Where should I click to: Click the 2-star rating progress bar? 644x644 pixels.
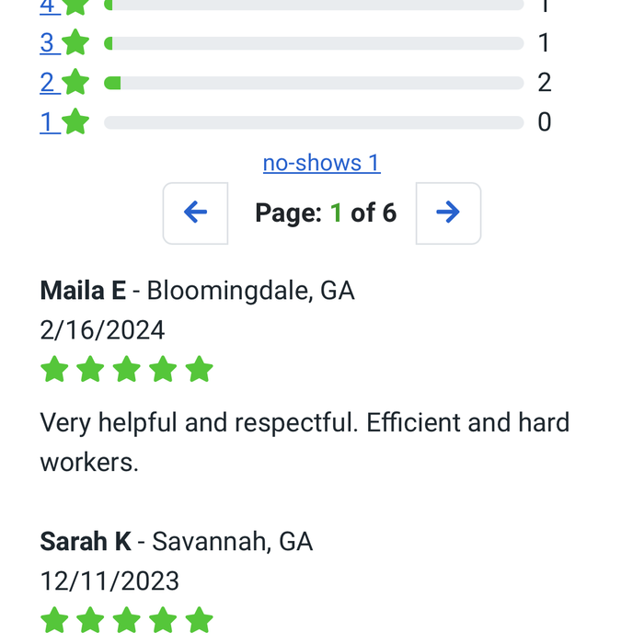pyautogui.click(x=315, y=83)
